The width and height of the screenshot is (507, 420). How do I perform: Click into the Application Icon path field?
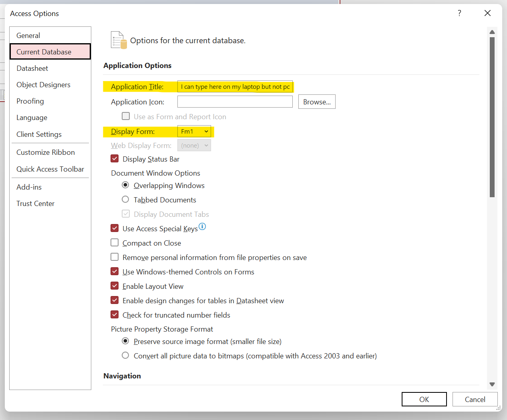[235, 102]
